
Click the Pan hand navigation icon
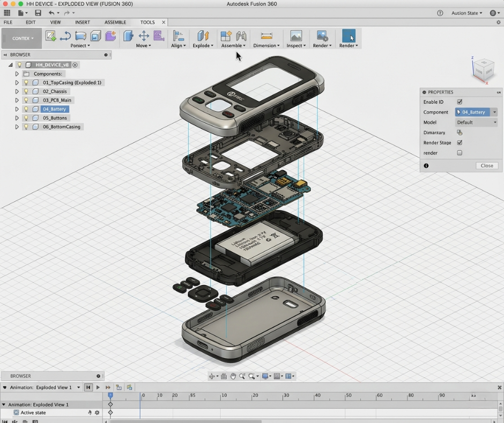click(233, 376)
